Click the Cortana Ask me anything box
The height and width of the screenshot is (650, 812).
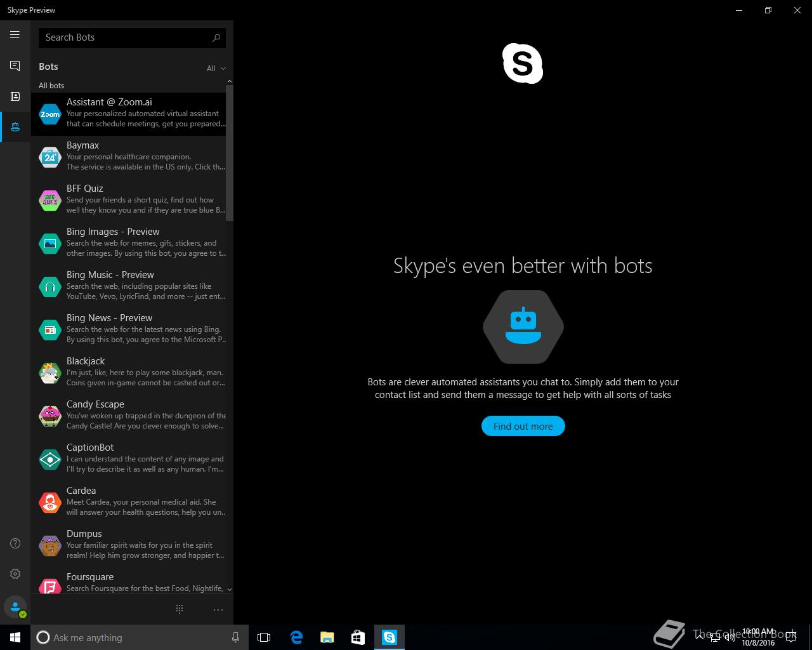(x=139, y=637)
